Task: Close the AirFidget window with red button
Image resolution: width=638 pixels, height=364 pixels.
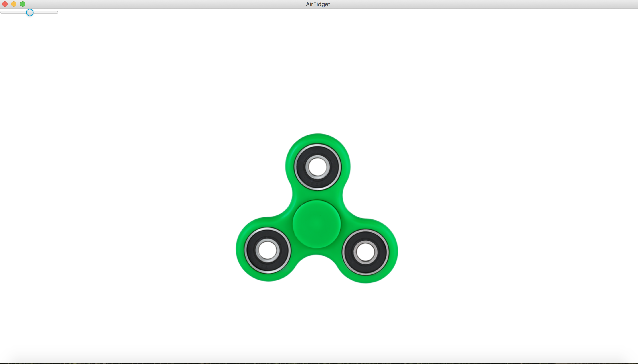Action: pyautogui.click(x=5, y=4)
